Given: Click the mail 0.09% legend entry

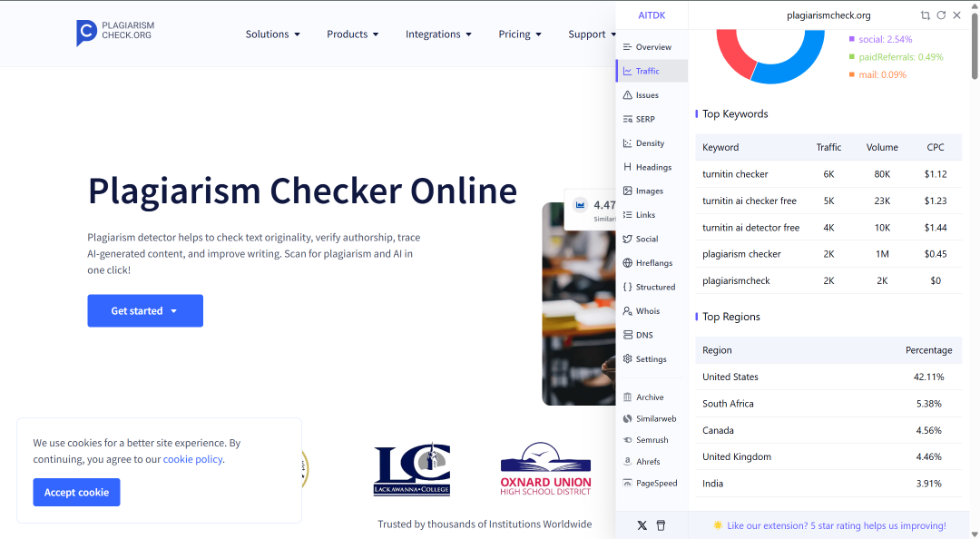Looking at the screenshot, I should (x=877, y=74).
